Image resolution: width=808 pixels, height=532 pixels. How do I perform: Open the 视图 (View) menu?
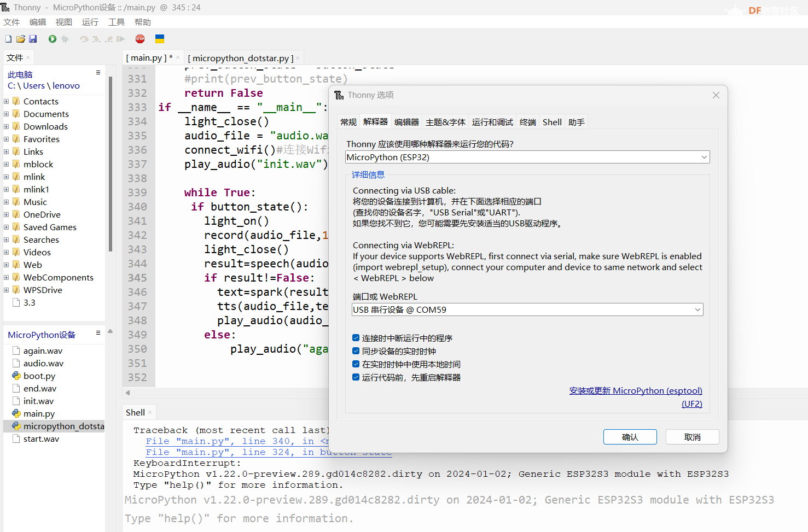click(x=64, y=22)
